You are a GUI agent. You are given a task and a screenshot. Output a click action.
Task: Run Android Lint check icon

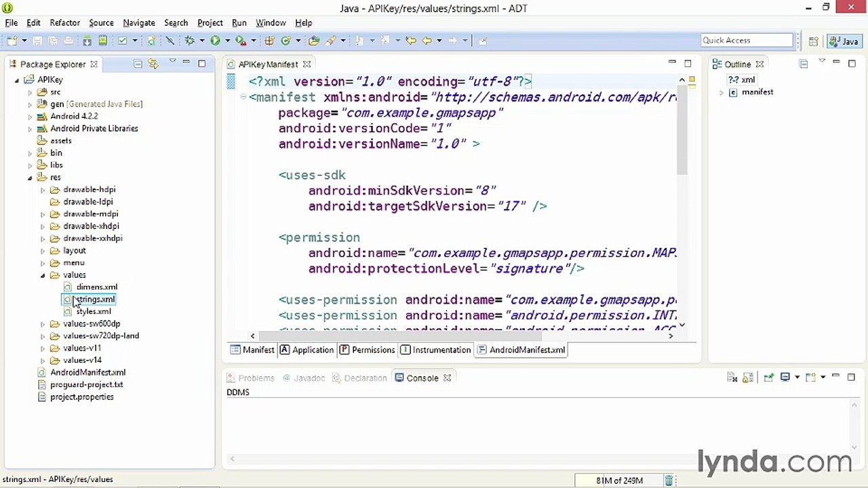click(122, 41)
